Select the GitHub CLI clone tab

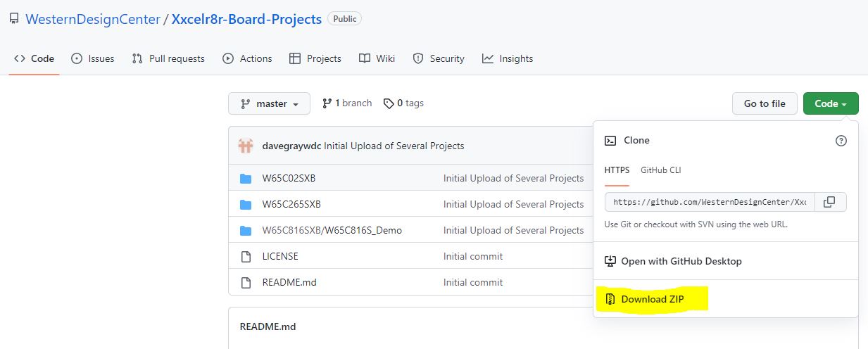click(660, 170)
